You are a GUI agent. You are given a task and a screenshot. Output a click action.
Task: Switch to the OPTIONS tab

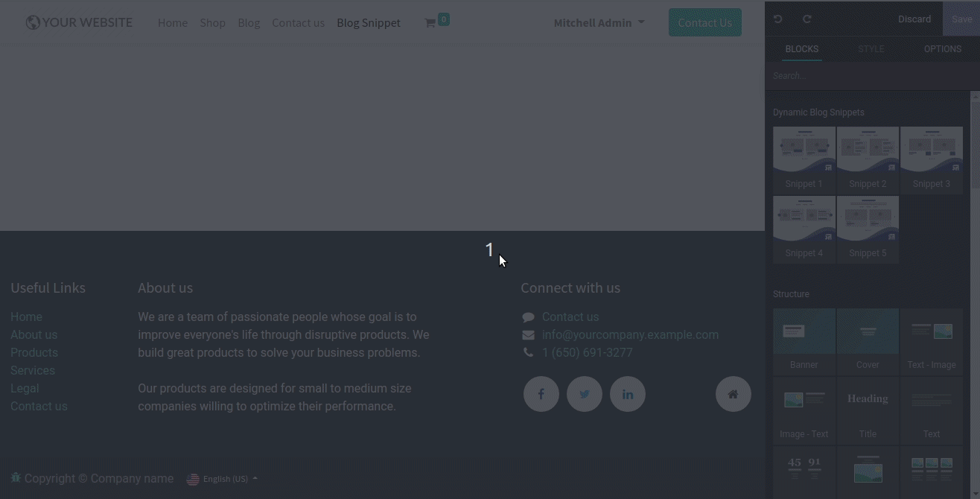(942, 49)
